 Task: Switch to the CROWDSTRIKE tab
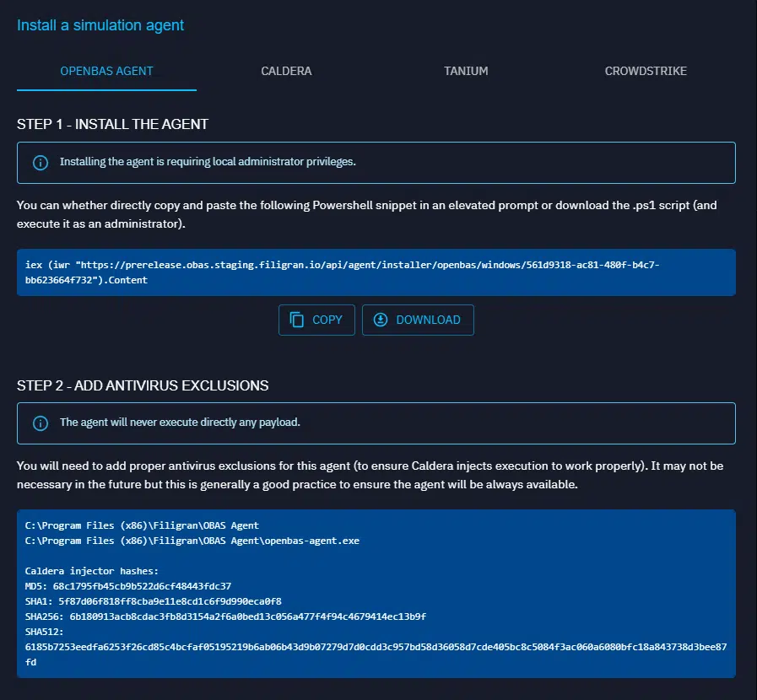[x=646, y=71]
